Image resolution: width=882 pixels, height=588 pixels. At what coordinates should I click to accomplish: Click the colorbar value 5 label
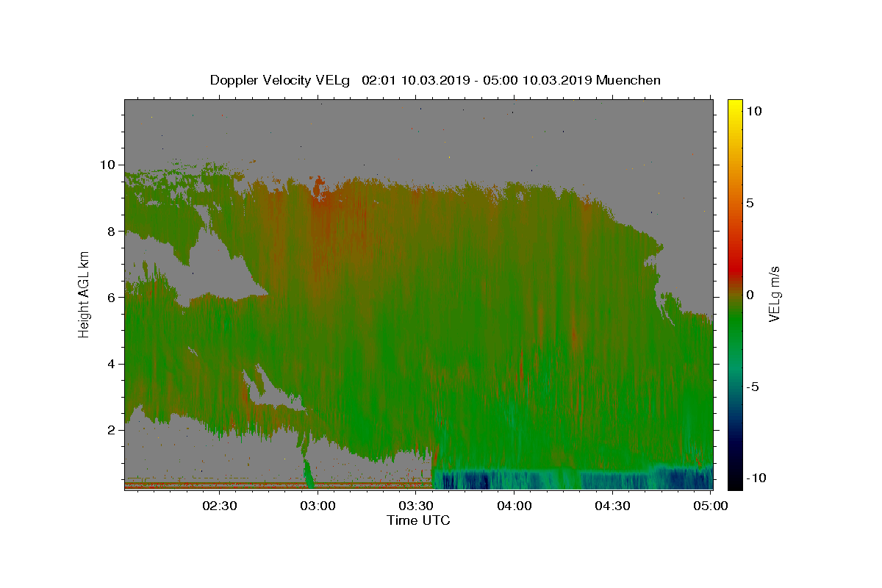(x=750, y=203)
